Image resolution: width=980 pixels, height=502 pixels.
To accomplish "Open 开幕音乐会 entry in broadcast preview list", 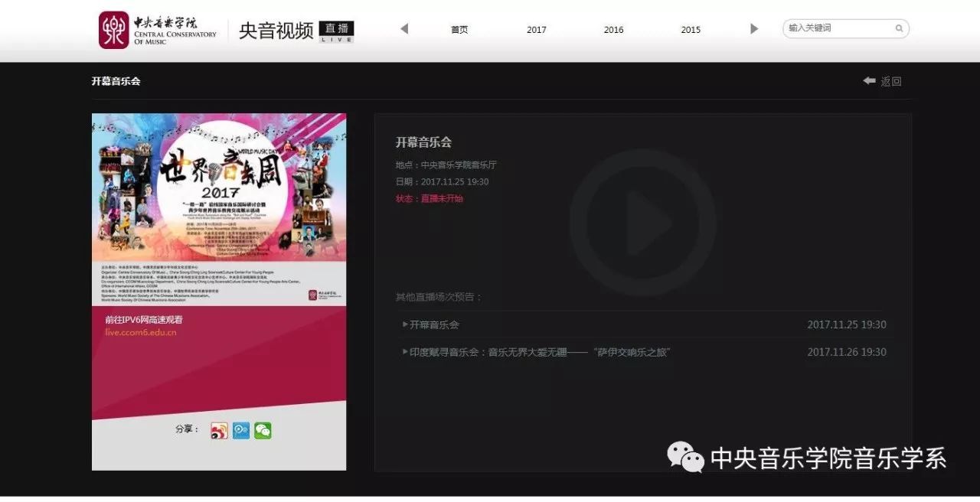I will [434, 324].
